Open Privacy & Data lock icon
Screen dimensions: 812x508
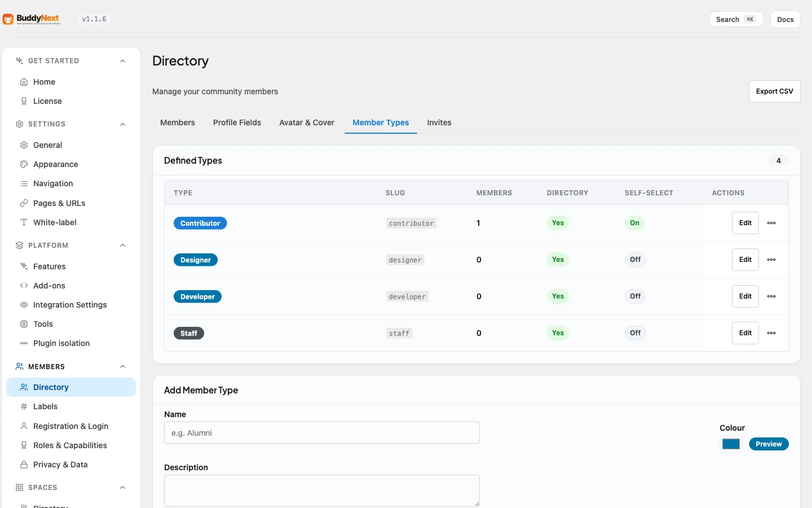tap(24, 465)
